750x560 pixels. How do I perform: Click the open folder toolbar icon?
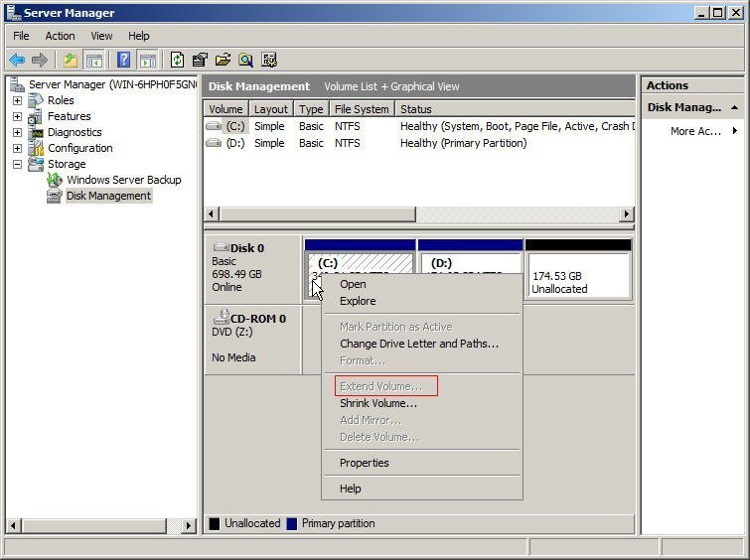223,61
